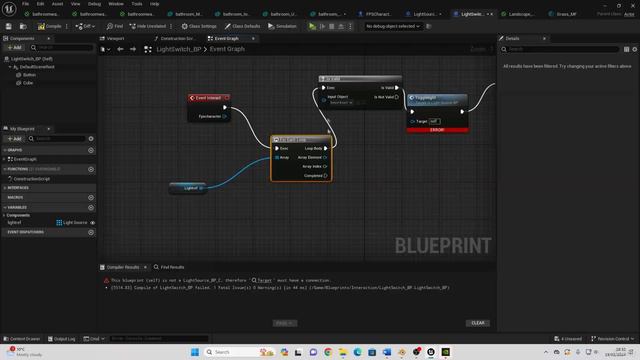The width and height of the screenshot is (640, 360).
Task: Clear the compiler results with CLEAR
Action: point(478,323)
